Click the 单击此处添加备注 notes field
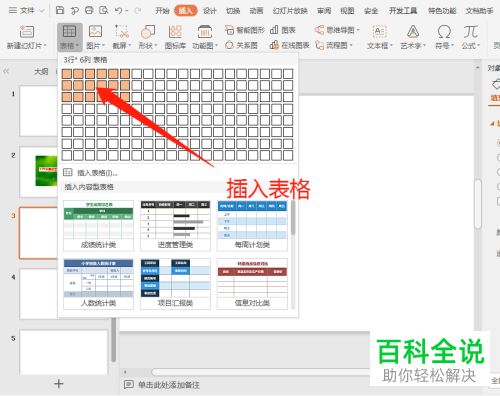500x396 pixels. [169, 385]
